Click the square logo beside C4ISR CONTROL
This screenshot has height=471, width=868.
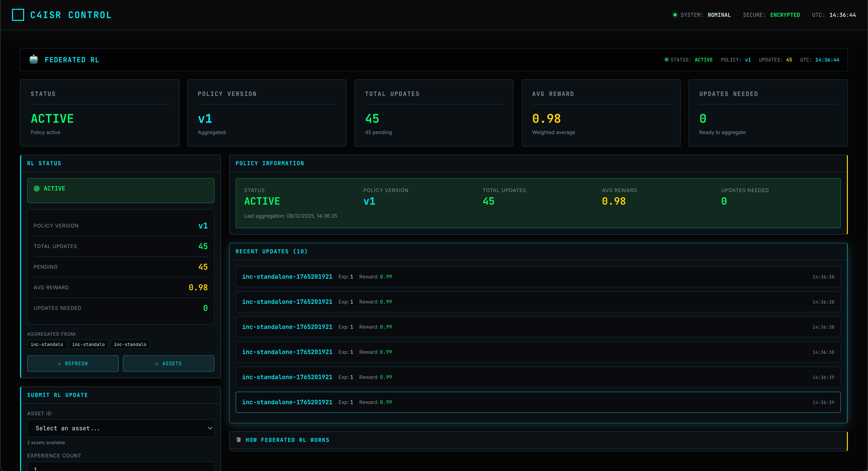18,15
